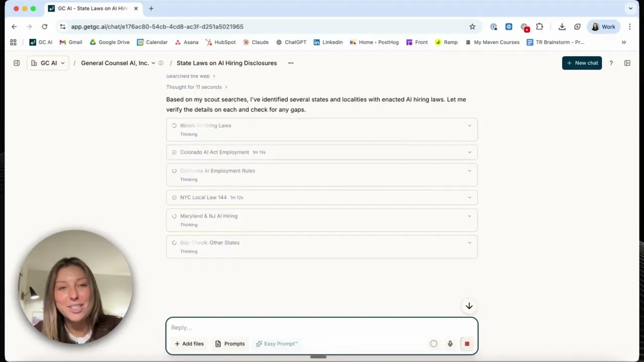Image resolution: width=644 pixels, height=362 pixels.
Task: Jump to bottom with the down arrow button
Action: coord(469,306)
